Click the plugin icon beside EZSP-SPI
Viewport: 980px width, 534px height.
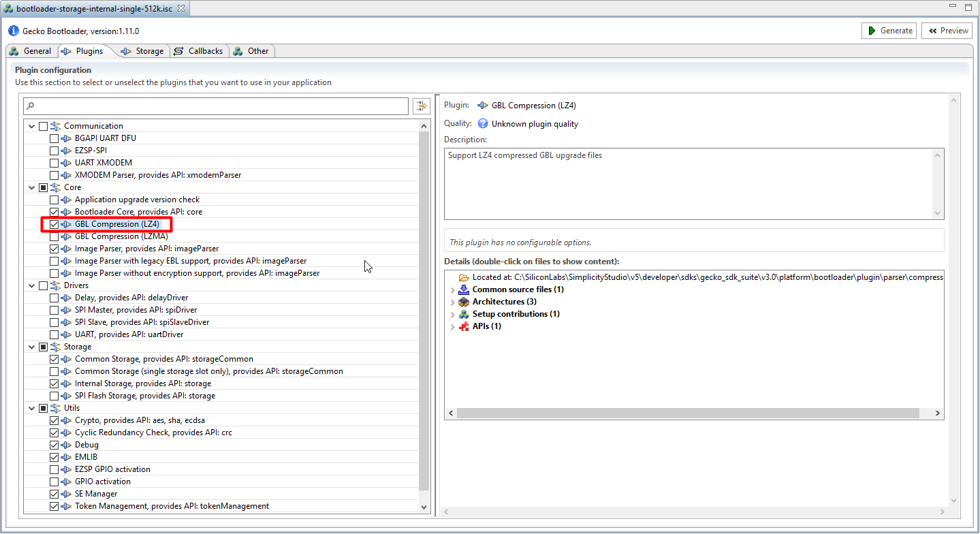tap(66, 151)
